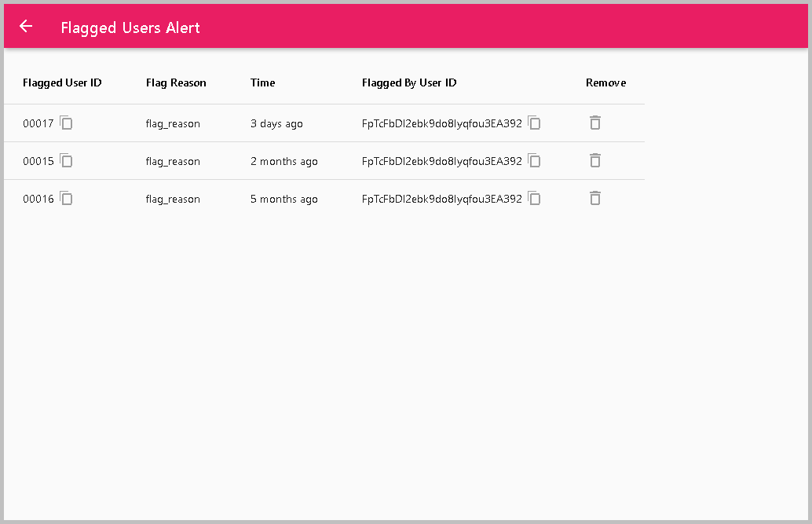Copy flagged user ID 00015

(x=66, y=161)
